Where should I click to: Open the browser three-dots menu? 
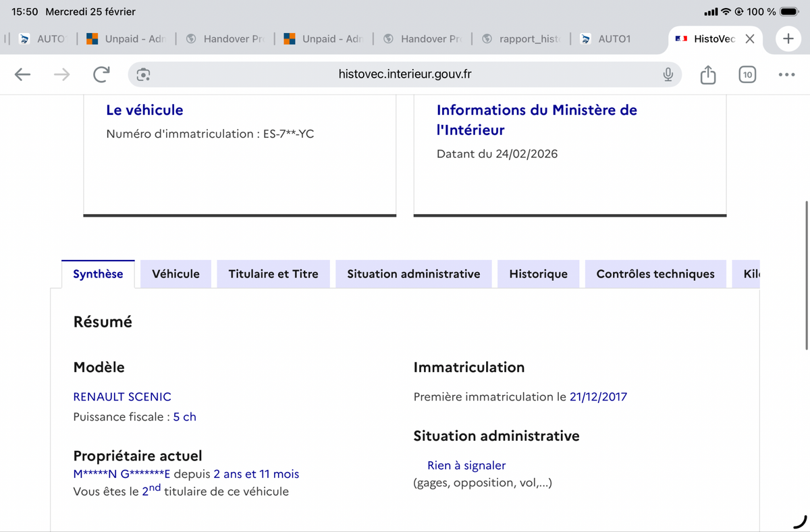(x=786, y=74)
